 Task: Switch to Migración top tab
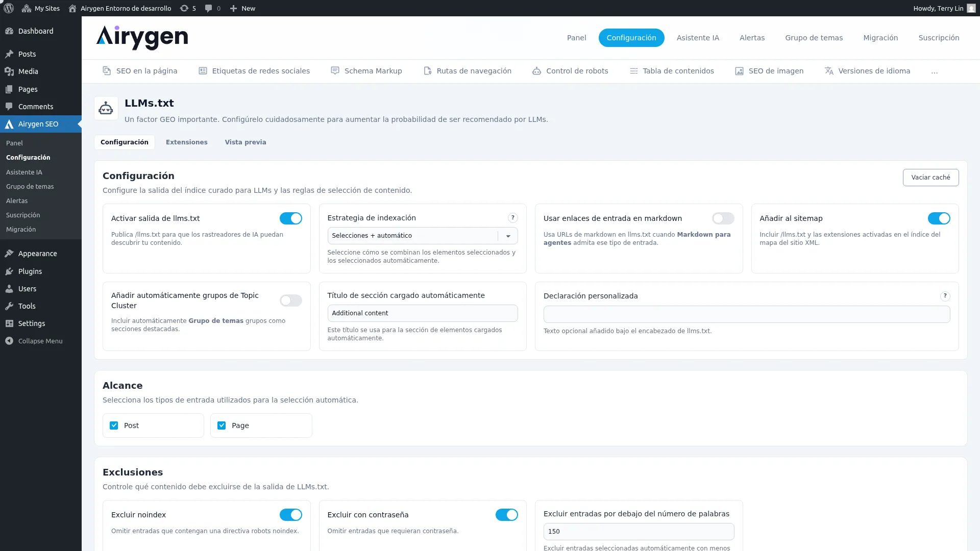coord(880,38)
